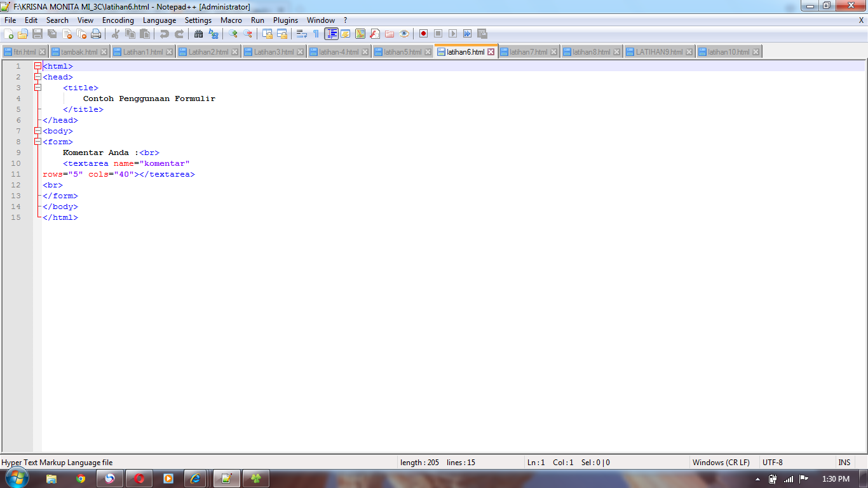This screenshot has height=488, width=868.
Task: Undo last edit with toolbar icon
Action: click(x=165, y=34)
